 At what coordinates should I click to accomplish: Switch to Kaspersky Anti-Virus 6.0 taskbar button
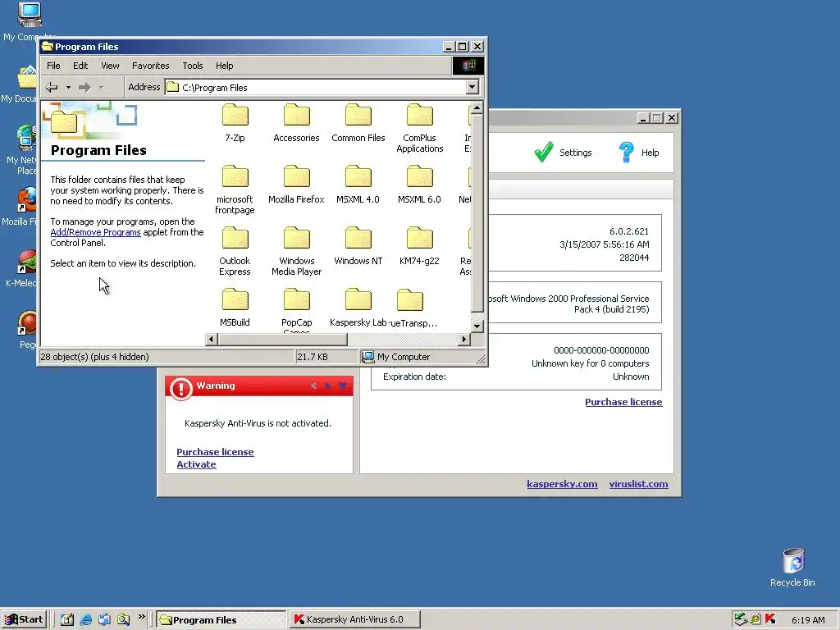(355, 619)
